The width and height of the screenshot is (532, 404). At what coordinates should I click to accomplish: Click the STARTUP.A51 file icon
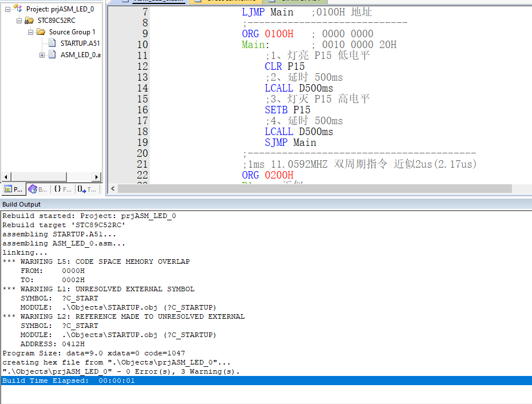pos(52,43)
